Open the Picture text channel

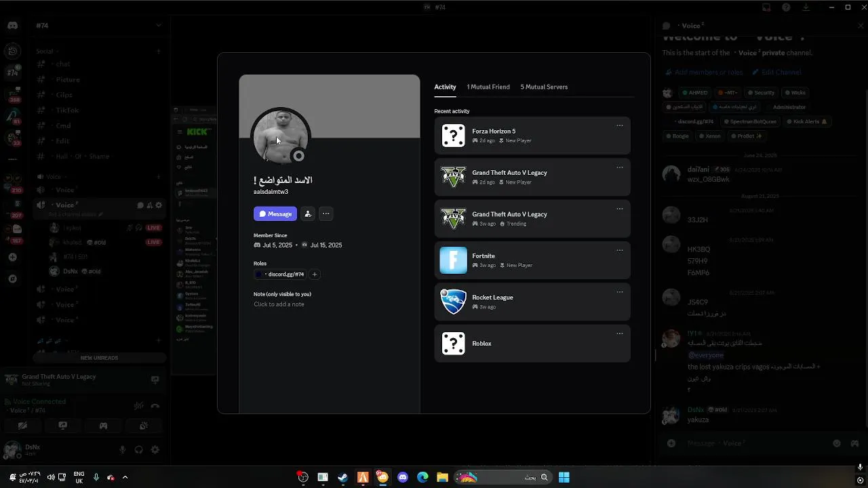tap(100, 79)
